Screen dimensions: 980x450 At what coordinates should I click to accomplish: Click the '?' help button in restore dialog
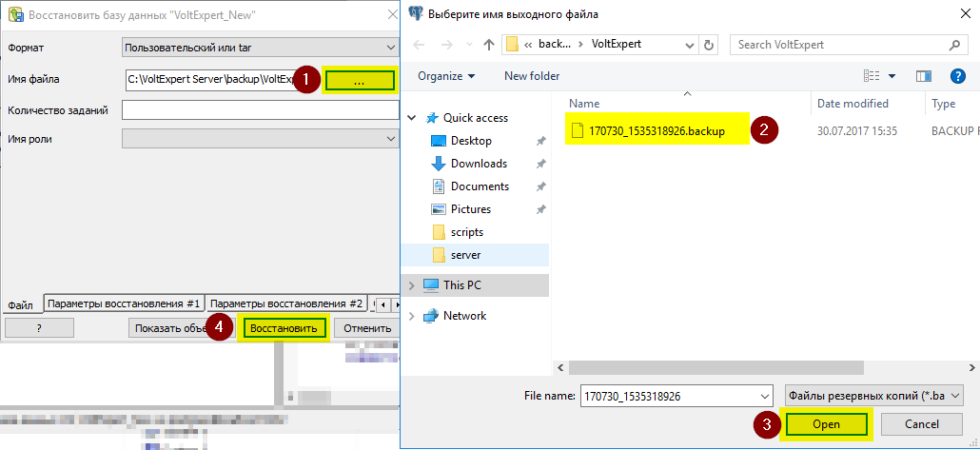pyautogui.click(x=39, y=328)
